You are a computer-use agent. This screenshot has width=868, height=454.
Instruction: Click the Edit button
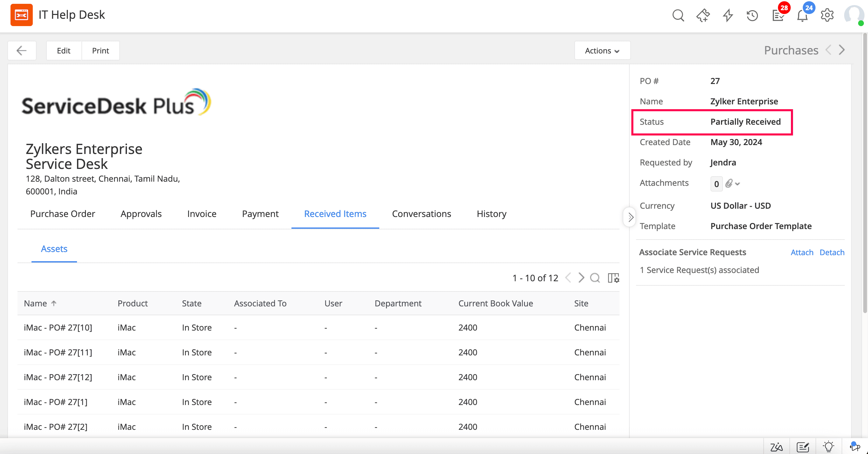pyautogui.click(x=64, y=51)
